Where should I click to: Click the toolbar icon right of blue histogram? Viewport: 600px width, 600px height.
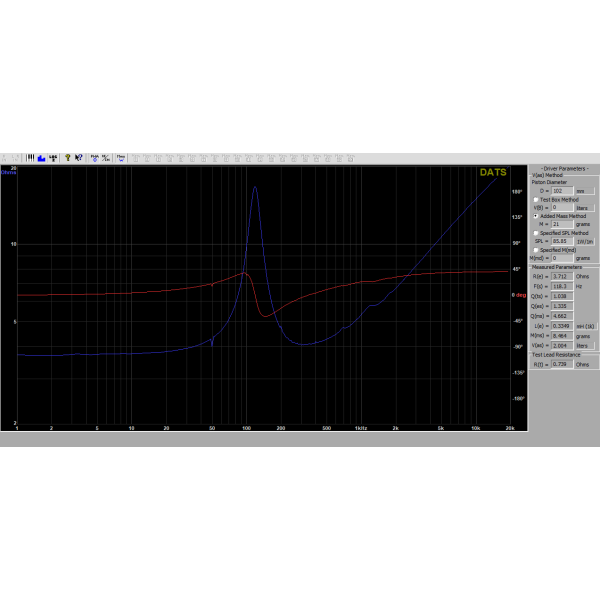tap(52, 157)
